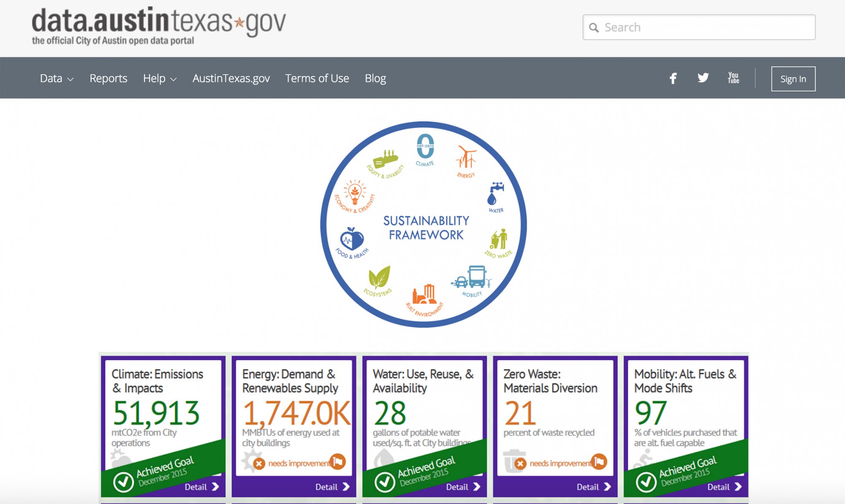
Task: Click the 97 vehicles percentage value
Action: (651, 412)
